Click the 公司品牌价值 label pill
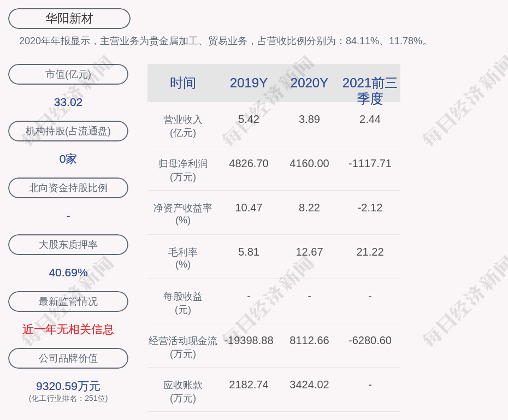 click(x=68, y=358)
